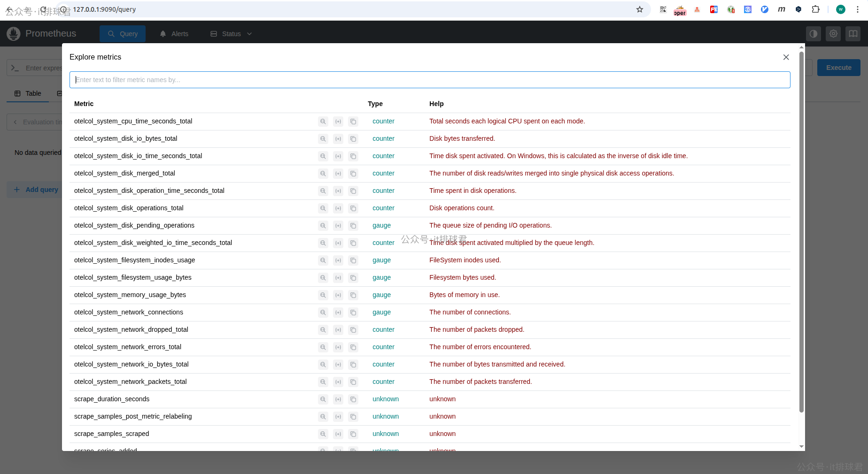Viewport: 868px width, 474px height.
Task: Click the Prometheus logo link
Action: tap(41, 34)
